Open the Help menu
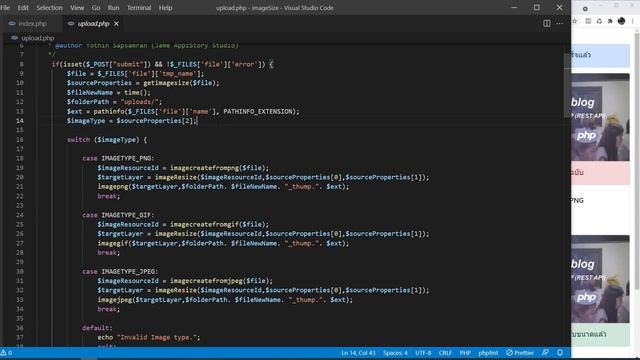Image resolution: width=640 pixels, height=360 pixels. click(165, 8)
